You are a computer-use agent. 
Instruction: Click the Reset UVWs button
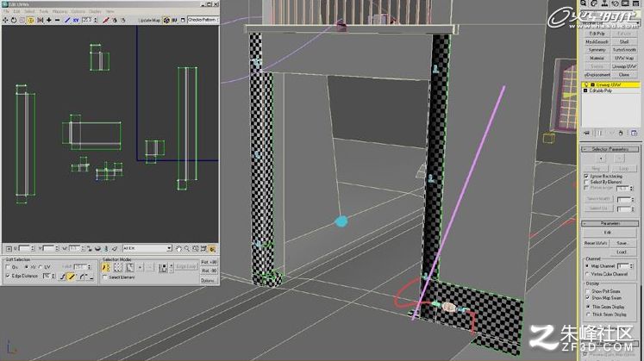click(x=596, y=243)
